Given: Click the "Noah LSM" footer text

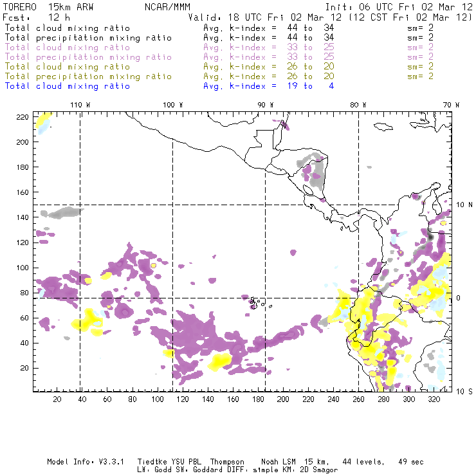Looking at the screenshot, I should click(279, 462).
